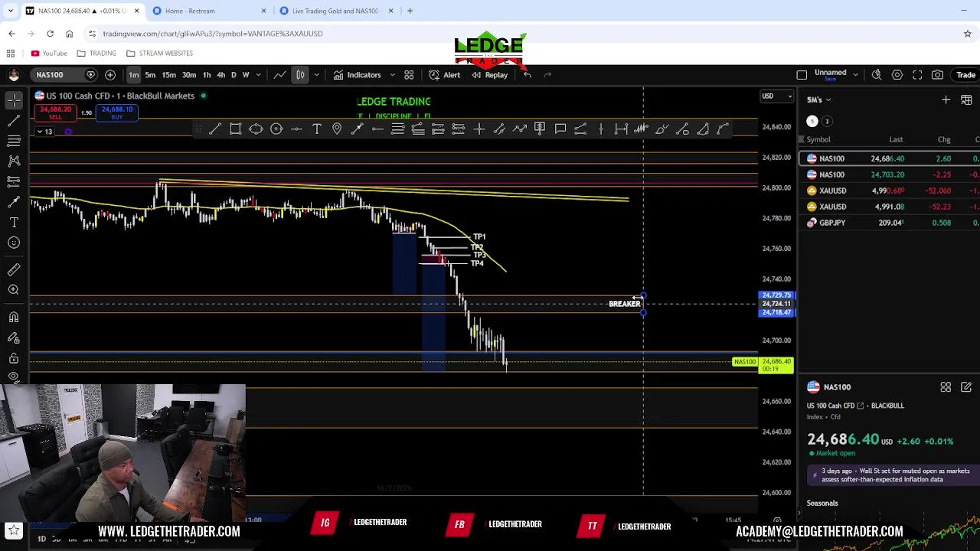Select the price range measure tool in favorites toolbar
Screen dimensions: 980x551
tap(621, 129)
